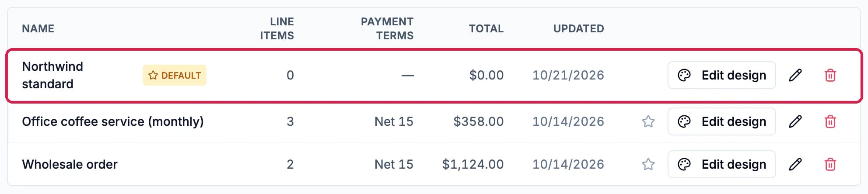Sort by the NAME column header

click(38, 28)
